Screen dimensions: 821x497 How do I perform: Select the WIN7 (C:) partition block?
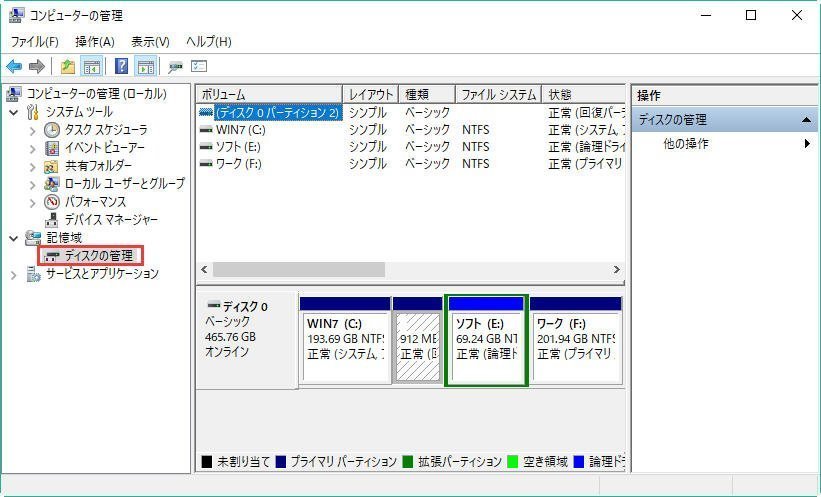point(345,340)
